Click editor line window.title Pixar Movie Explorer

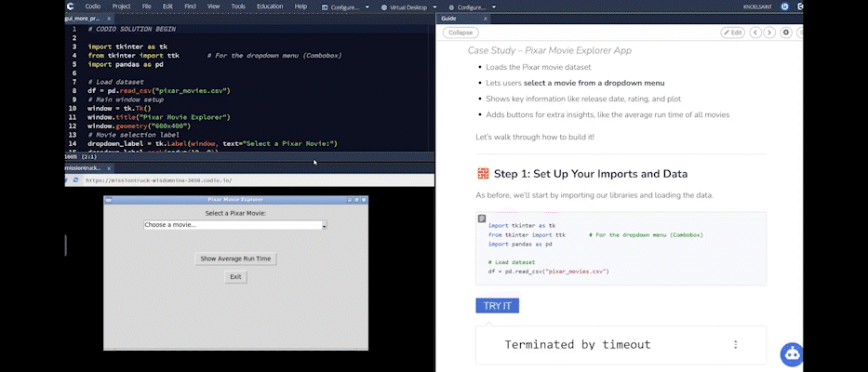158,117
